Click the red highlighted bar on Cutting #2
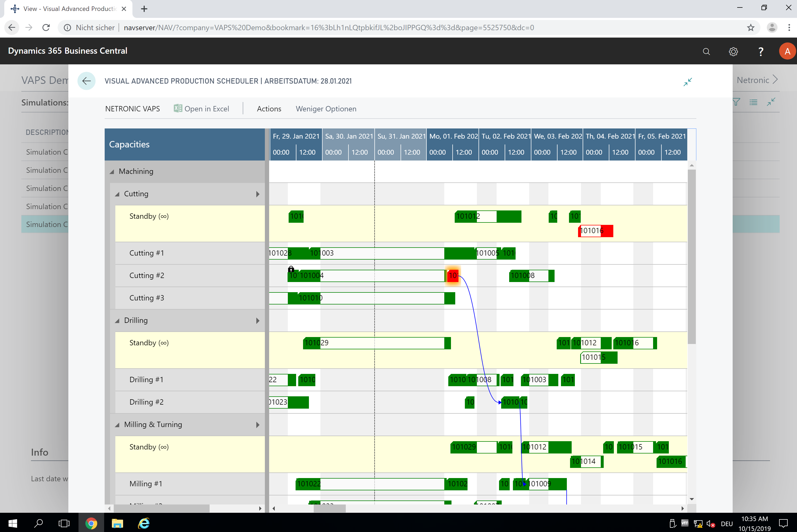This screenshot has height=532, width=797. (x=453, y=276)
